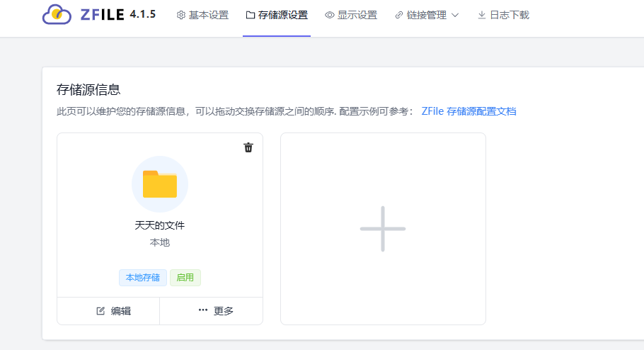Delete storage source via trash icon

coord(248,147)
